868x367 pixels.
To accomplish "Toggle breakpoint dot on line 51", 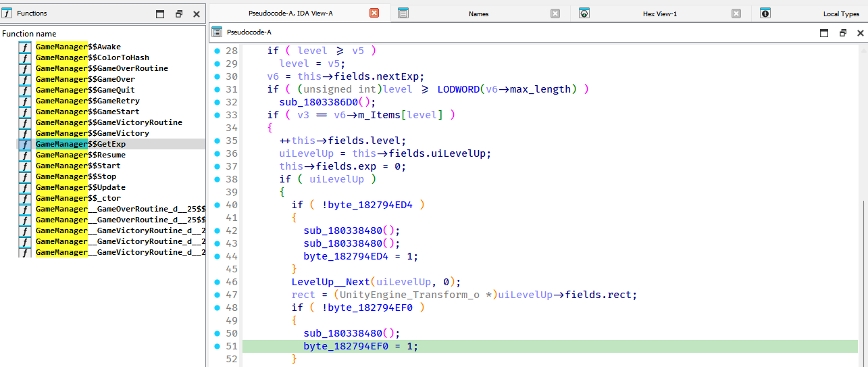I will pos(217,346).
